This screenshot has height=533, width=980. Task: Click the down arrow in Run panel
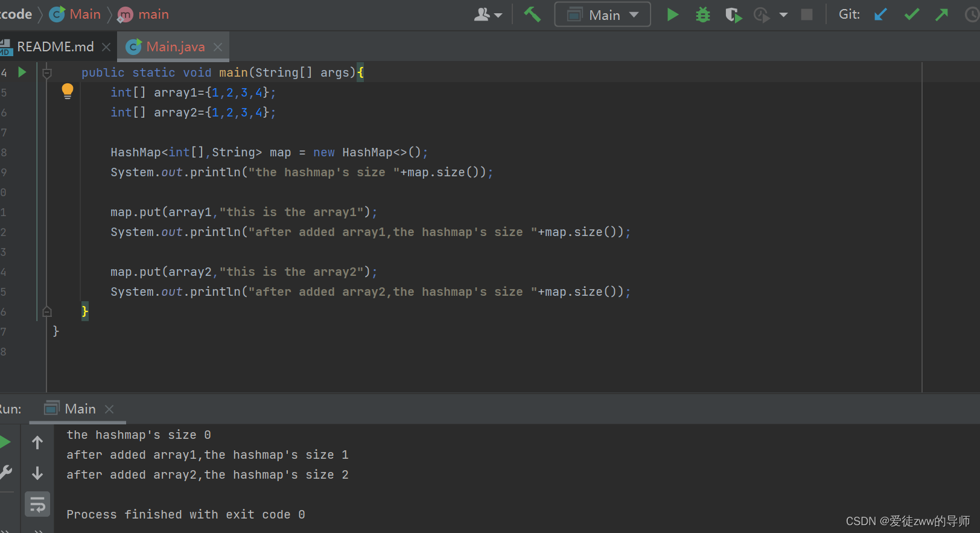[x=37, y=473]
